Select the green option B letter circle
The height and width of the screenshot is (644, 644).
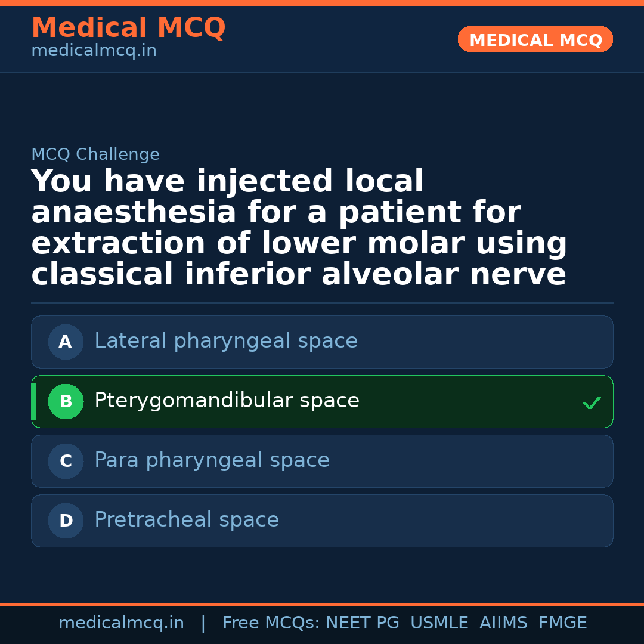(66, 402)
